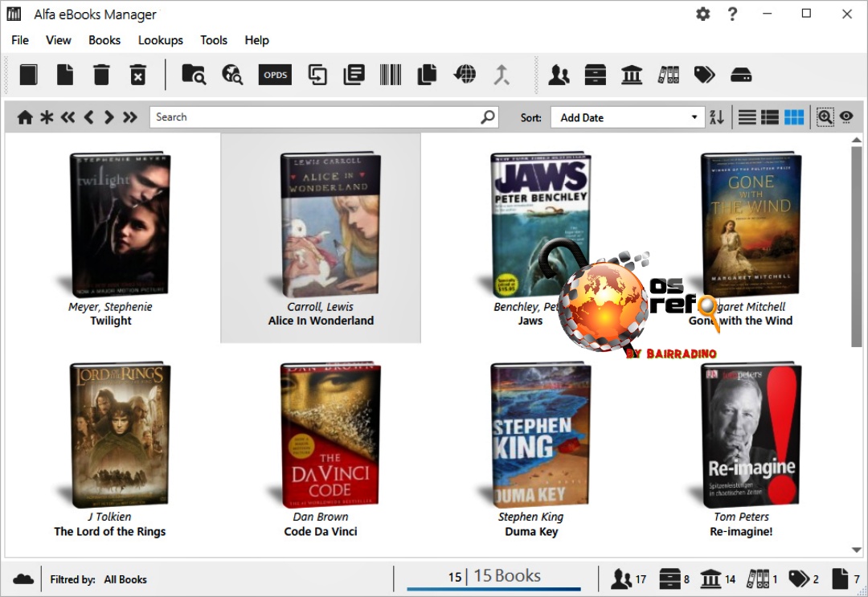Go to previous page arrow
This screenshot has height=597, width=868.
(88, 117)
